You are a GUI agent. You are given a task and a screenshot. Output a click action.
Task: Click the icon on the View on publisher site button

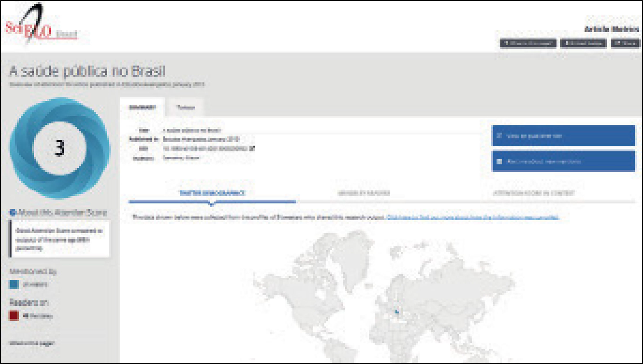point(499,136)
